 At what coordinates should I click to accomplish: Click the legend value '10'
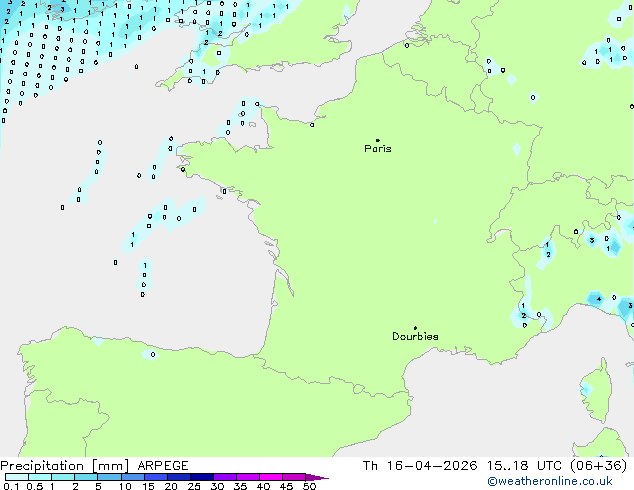point(125,486)
